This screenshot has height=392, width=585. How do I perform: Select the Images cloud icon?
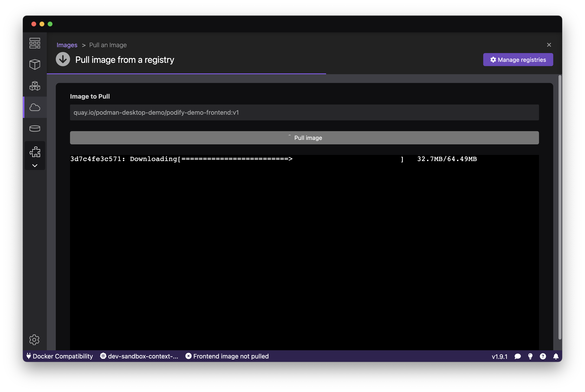tap(35, 107)
